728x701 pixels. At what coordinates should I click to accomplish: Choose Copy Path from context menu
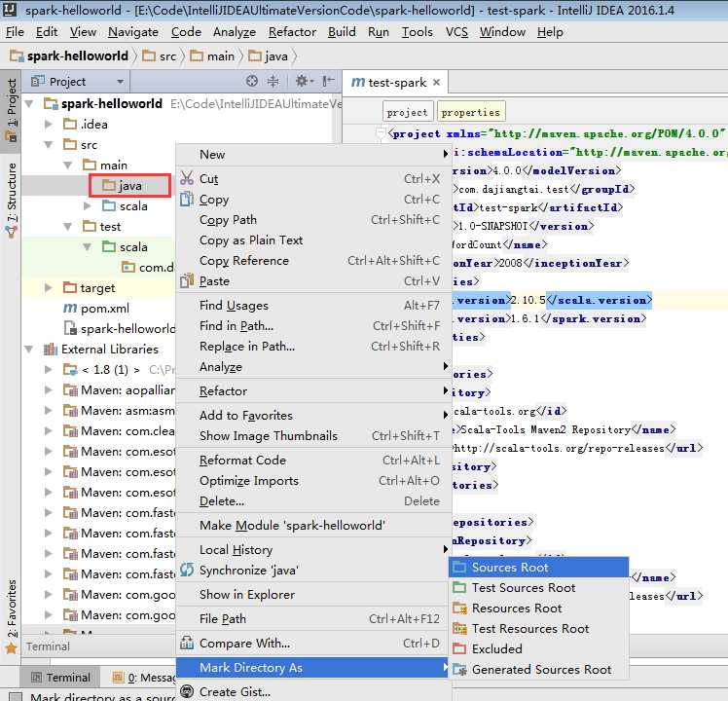point(312,220)
